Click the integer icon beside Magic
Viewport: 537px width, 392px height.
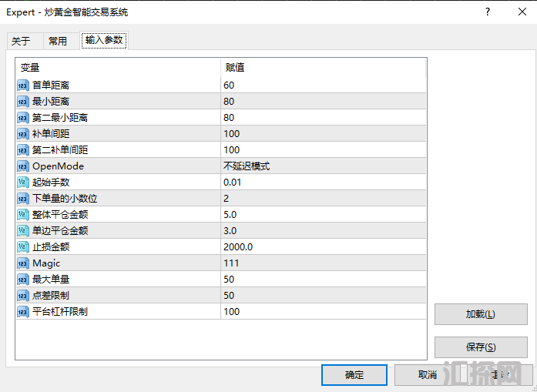[x=23, y=263]
